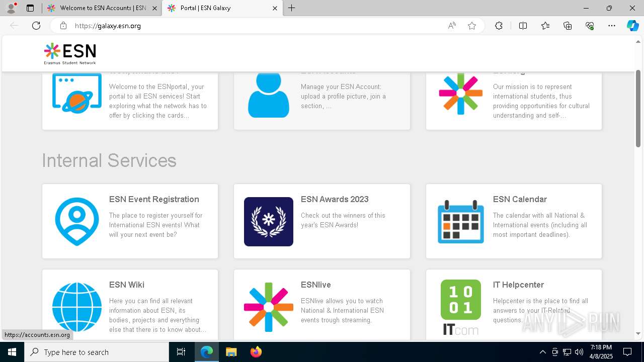This screenshot has height=362, width=644.
Task: Open Edge Settings and more menu
Action: (x=612, y=26)
